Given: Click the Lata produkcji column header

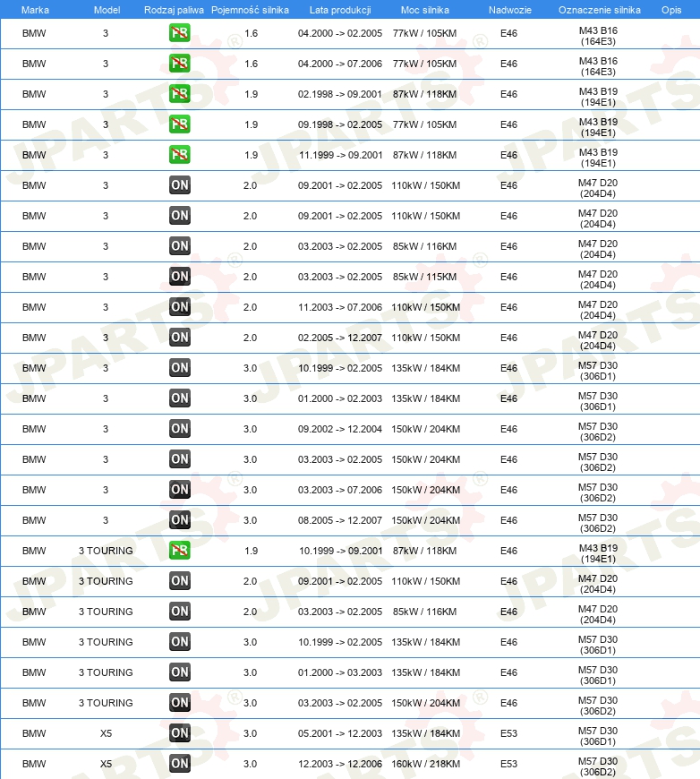Looking at the screenshot, I should tap(340, 10).
